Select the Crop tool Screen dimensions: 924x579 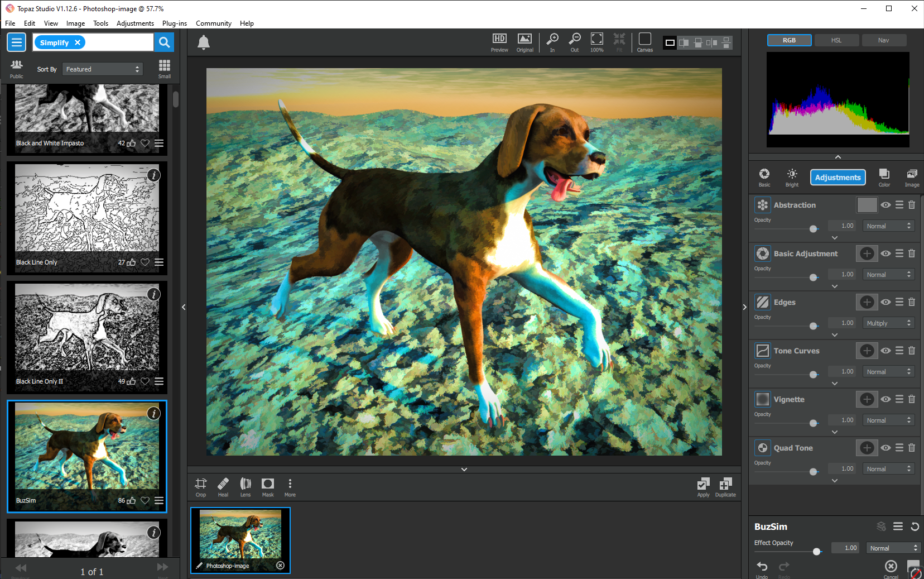(201, 487)
